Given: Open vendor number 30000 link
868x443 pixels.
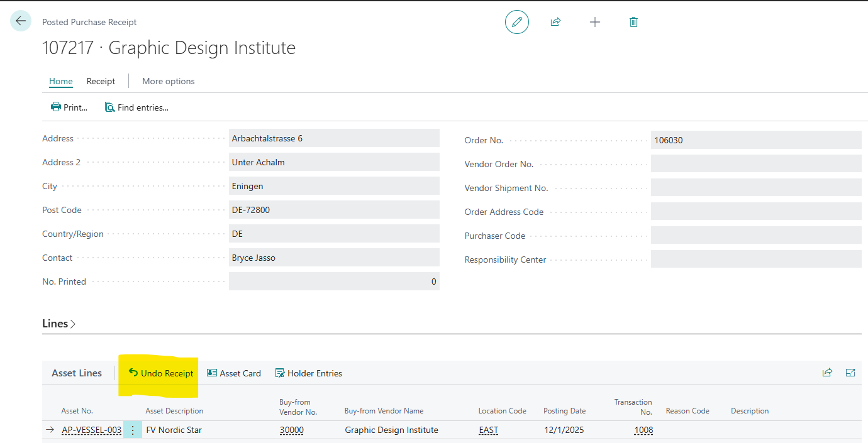Looking at the screenshot, I should point(292,430).
